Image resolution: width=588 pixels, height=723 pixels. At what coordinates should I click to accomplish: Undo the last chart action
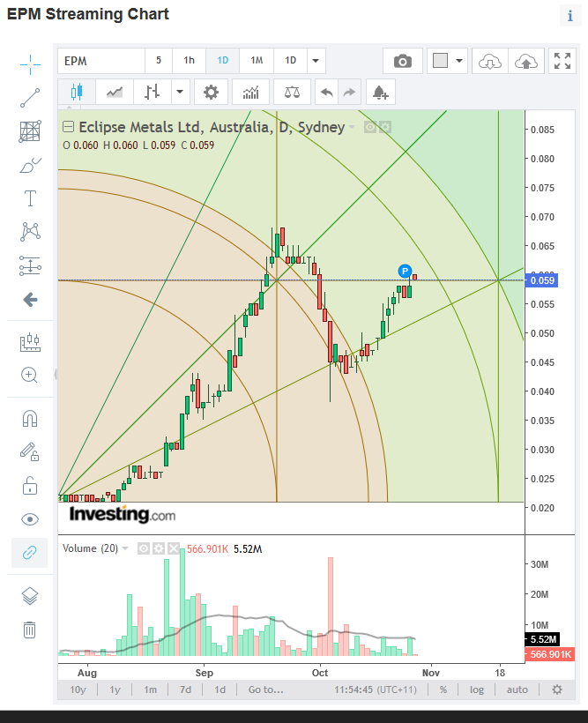[x=326, y=92]
